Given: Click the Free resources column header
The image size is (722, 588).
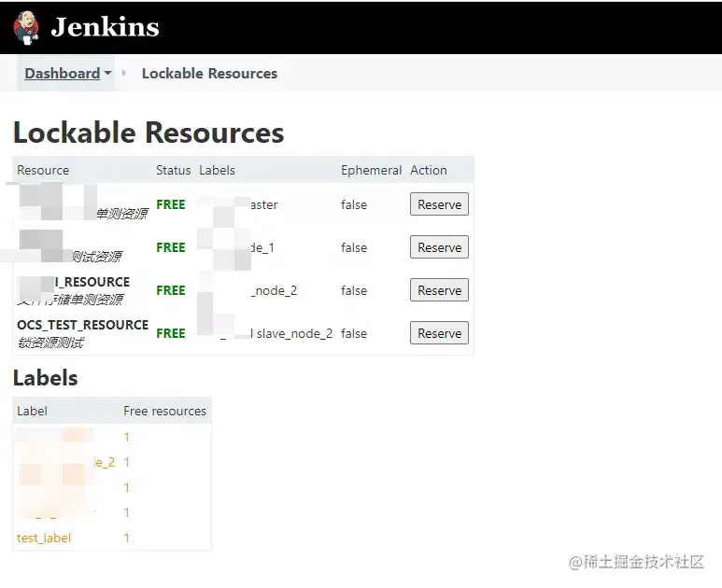Looking at the screenshot, I should pyautogui.click(x=164, y=411).
